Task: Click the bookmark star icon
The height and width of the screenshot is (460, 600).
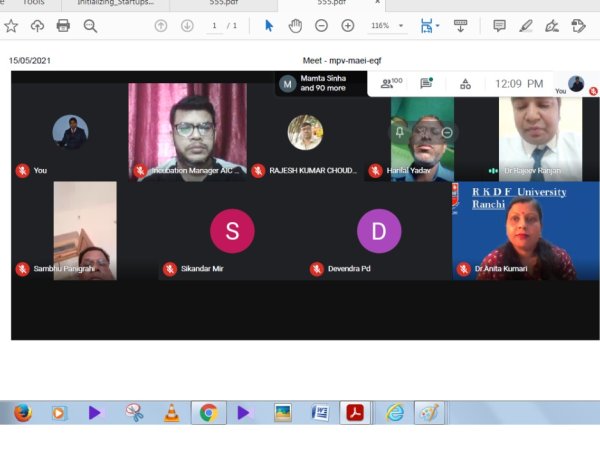Action: [11, 26]
